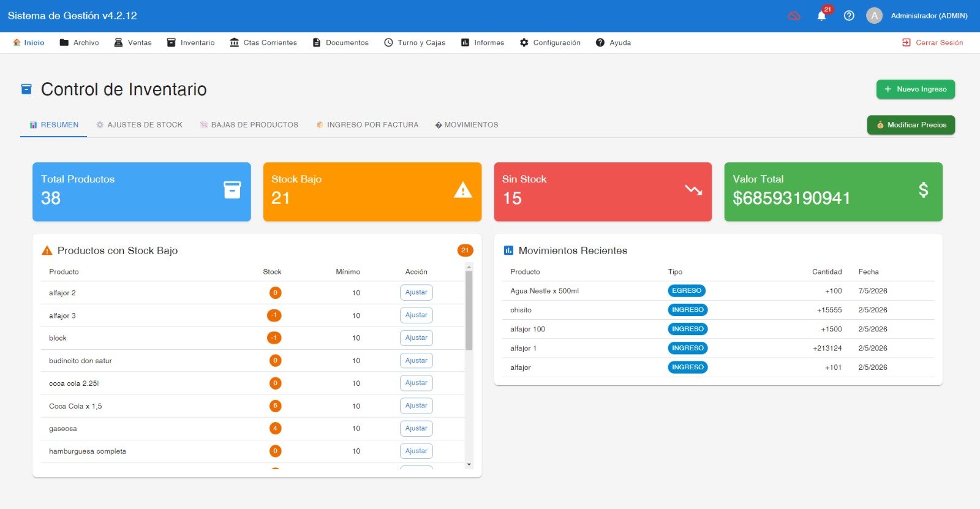
Task: Click Ajustar for coca cola 2.25l
Action: [x=417, y=383]
